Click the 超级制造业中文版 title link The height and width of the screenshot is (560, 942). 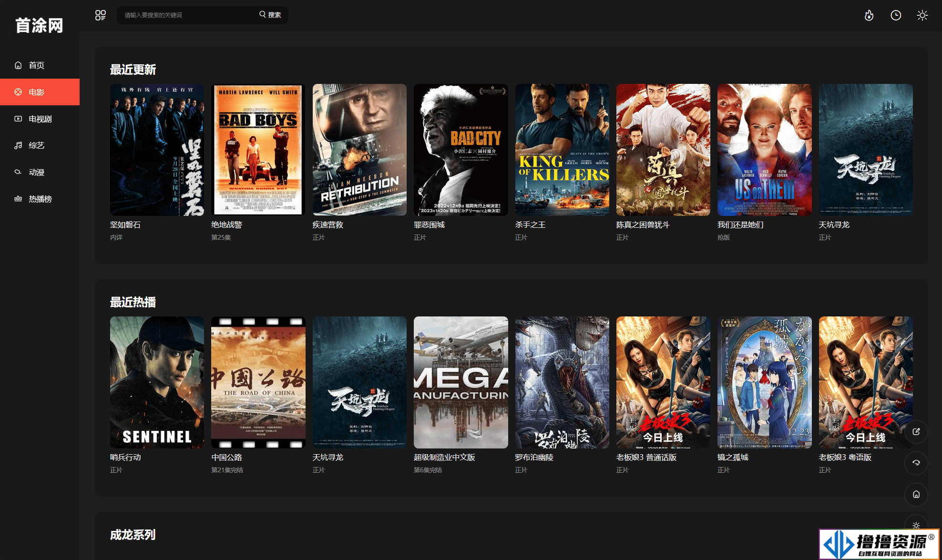[x=444, y=458]
